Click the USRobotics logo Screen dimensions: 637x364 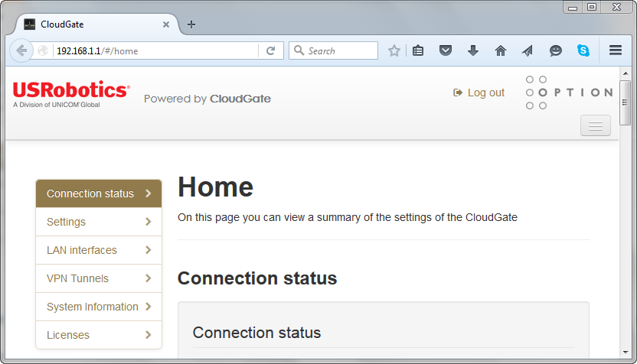click(x=71, y=94)
